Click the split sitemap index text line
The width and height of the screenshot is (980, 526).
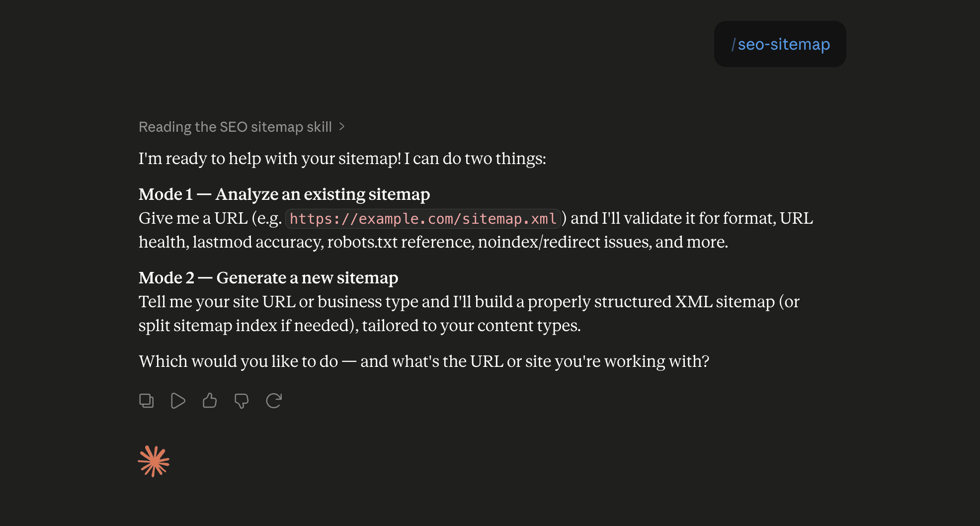point(359,326)
